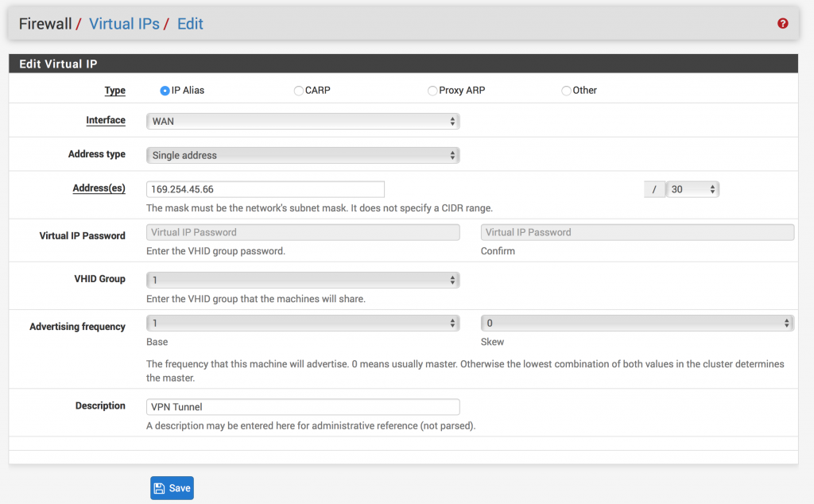Viewport: 814px width, 504px height.
Task: Open the Interface dropdown showing WAN
Action: click(x=303, y=122)
